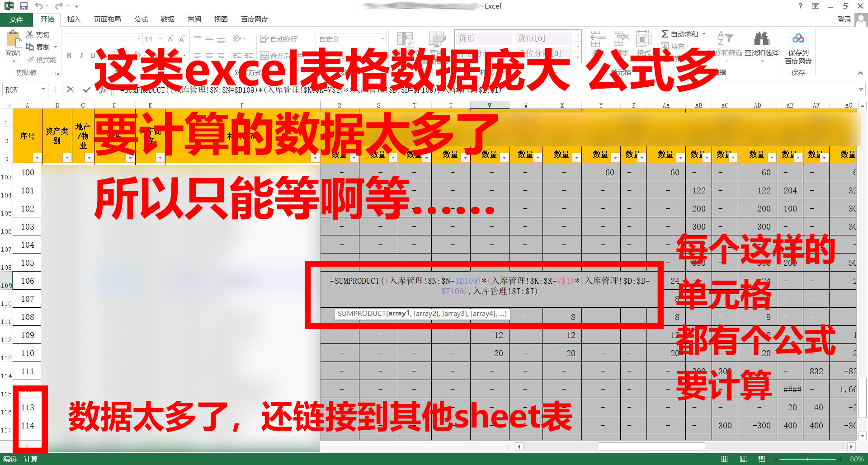Click the decrease indent icon
This screenshot has width=868, height=465.
click(x=237, y=56)
